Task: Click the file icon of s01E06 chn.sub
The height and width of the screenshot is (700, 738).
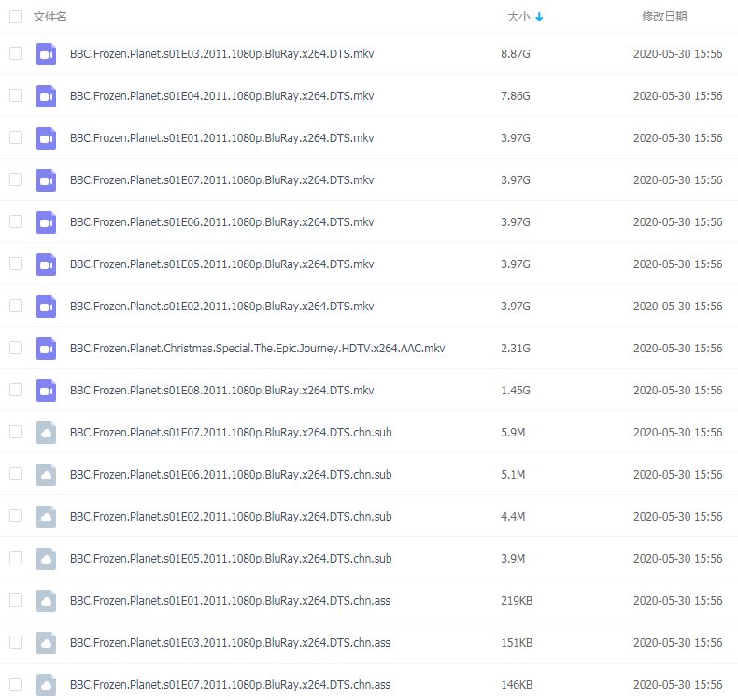Action: coord(46,475)
